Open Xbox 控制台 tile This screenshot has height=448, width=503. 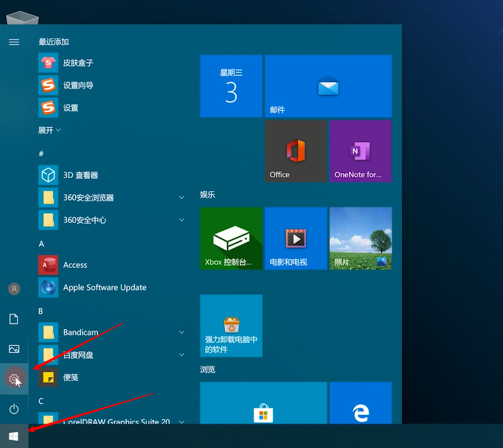[232, 238]
